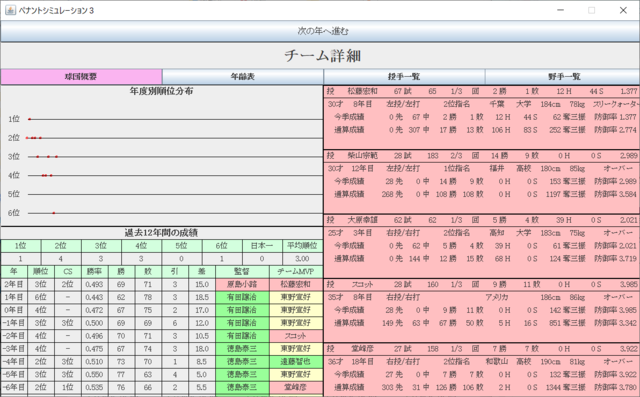Image resolution: width=640 pixels, height=397 pixels.
Task: Click the 平均順位 summary header cell
Action: point(302,246)
